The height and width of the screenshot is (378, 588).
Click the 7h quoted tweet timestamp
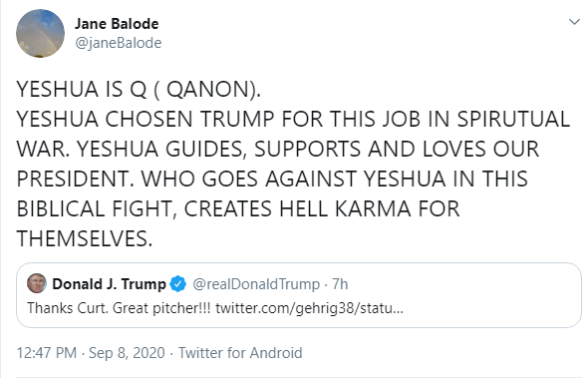point(340,284)
